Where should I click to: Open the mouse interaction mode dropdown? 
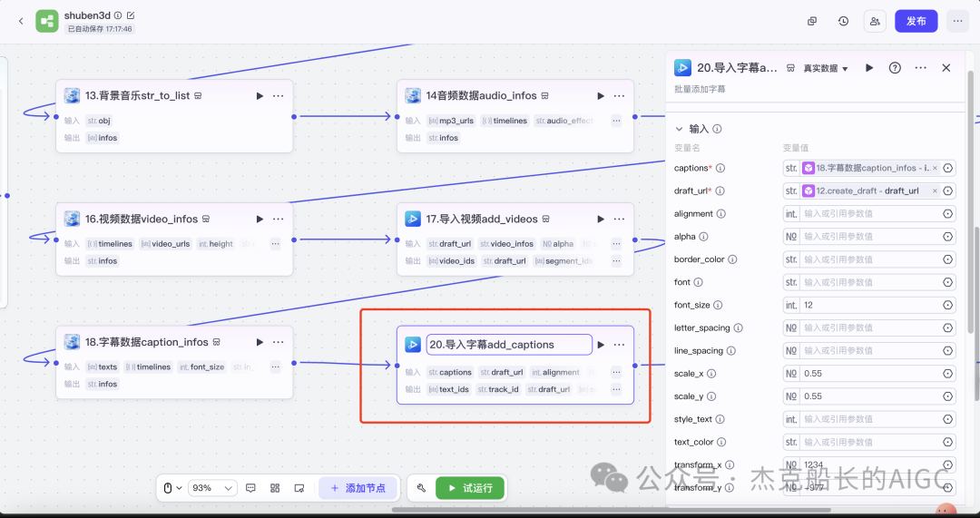(x=172, y=488)
